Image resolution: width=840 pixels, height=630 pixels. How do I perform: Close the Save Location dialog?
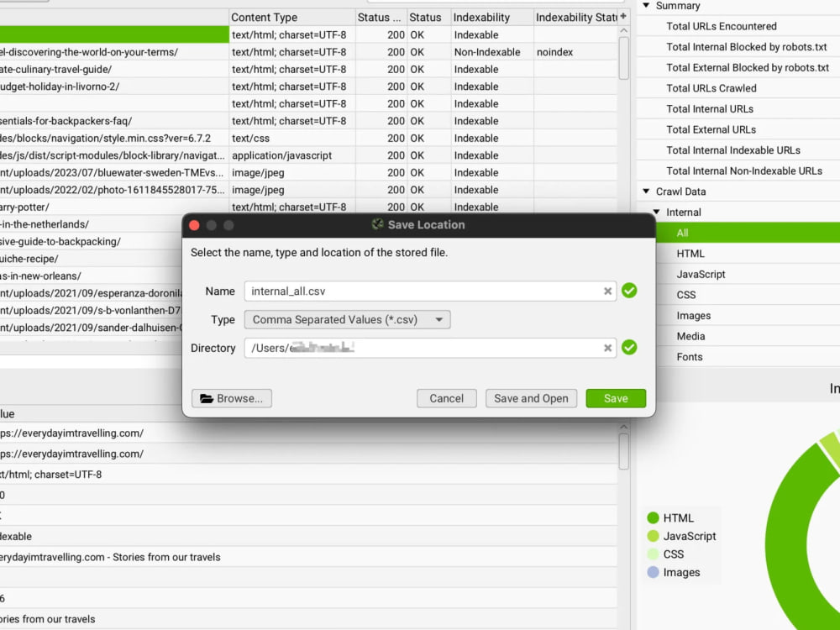tap(195, 225)
